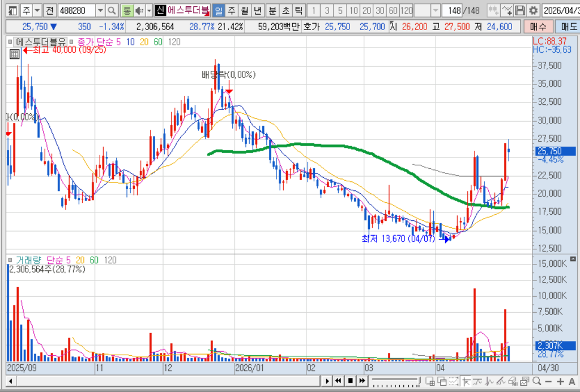Viewport: 580px width, 392px height.
Task: Open chart settings gear icon
Action: tap(533, 11)
